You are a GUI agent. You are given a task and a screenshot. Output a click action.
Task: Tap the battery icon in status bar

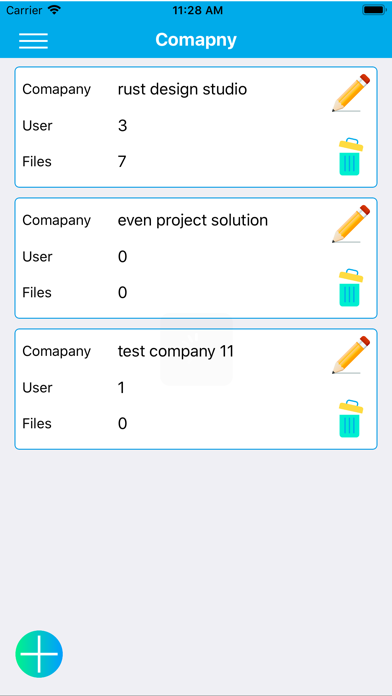374,10
